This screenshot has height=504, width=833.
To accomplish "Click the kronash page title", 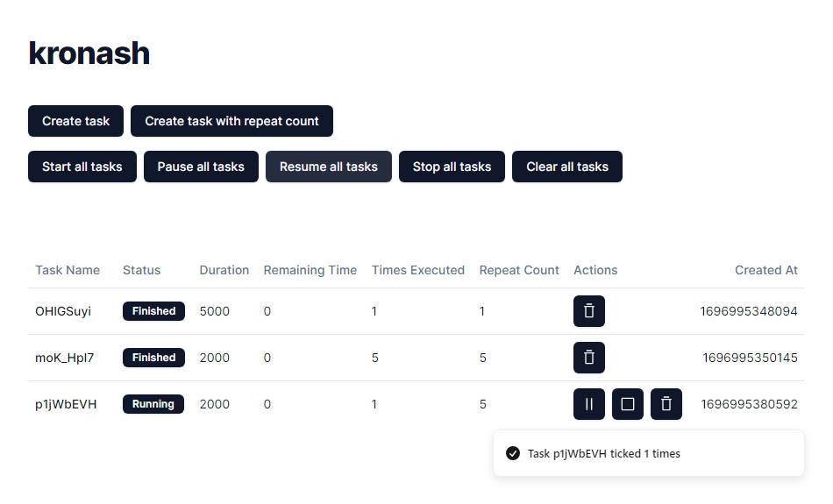I will pyautogui.click(x=89, y=53).
